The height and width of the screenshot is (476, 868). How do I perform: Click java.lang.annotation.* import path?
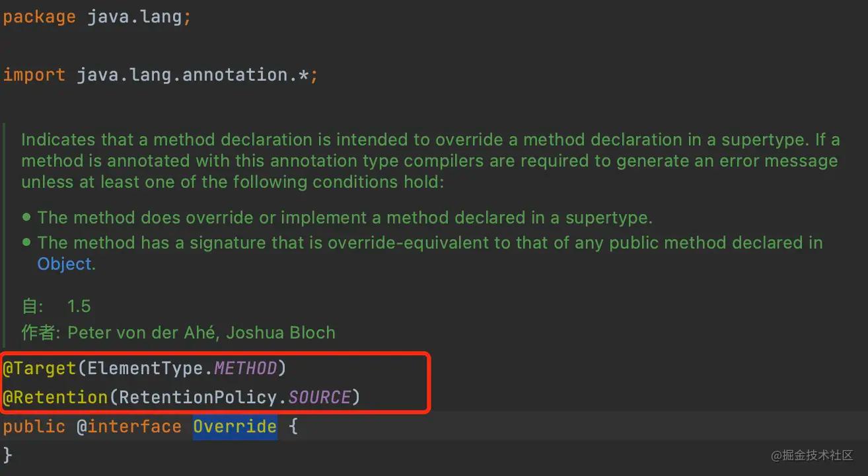pos(192,75)
